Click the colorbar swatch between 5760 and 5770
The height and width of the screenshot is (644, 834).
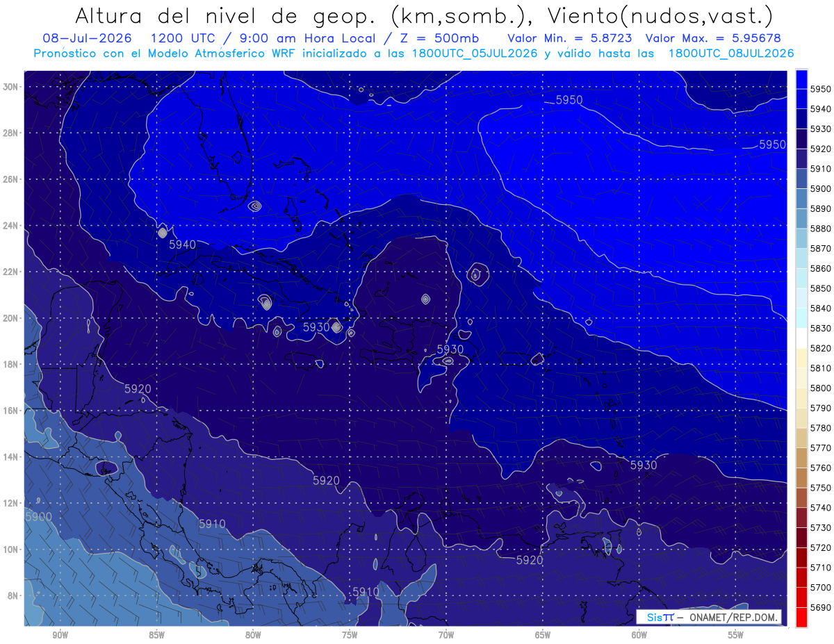point(801,458)
